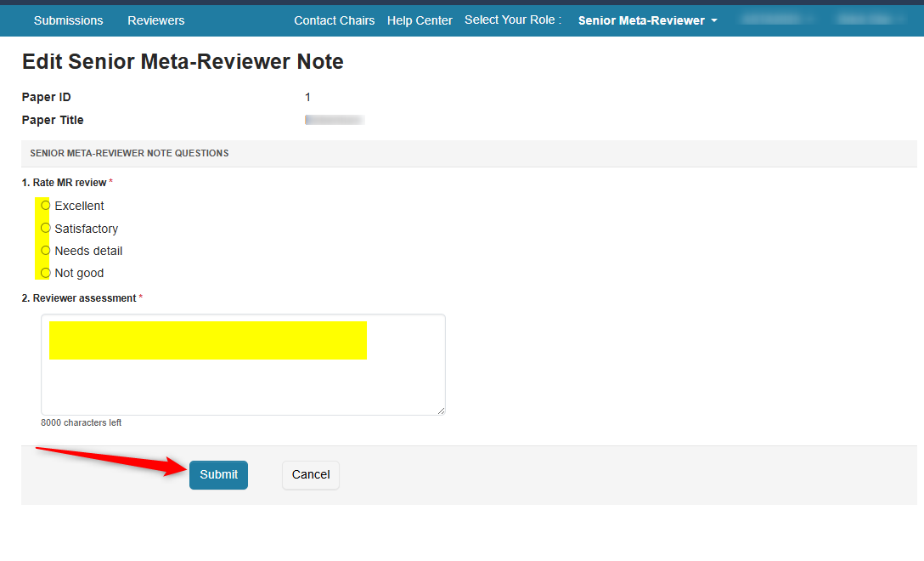Click the 8000 characters left counter

[82, 422]
